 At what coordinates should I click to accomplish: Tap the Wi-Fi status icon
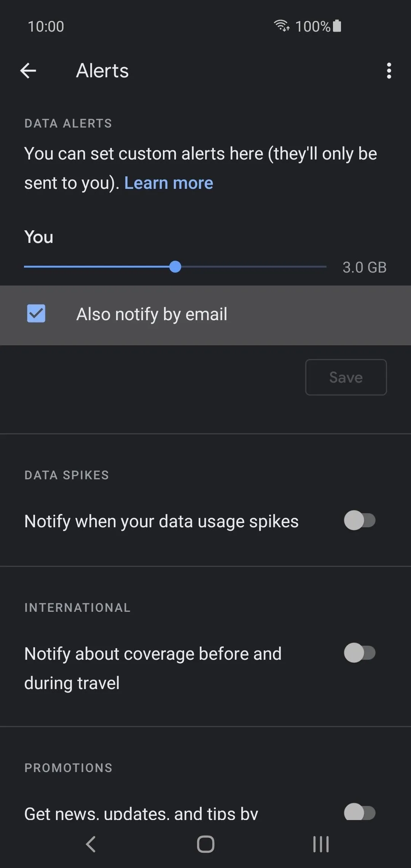[282, 26]
